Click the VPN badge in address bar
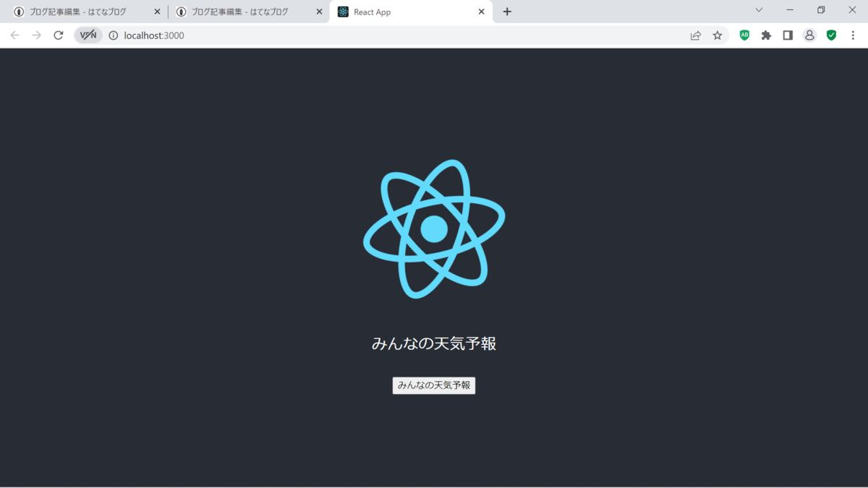 coord(88,35)
